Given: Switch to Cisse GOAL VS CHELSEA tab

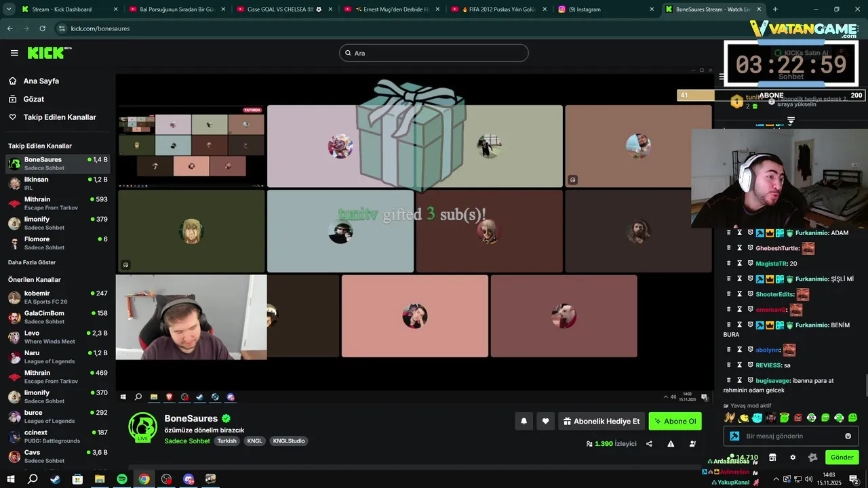Looking at the screenshot, I should [x=283, y=9].
